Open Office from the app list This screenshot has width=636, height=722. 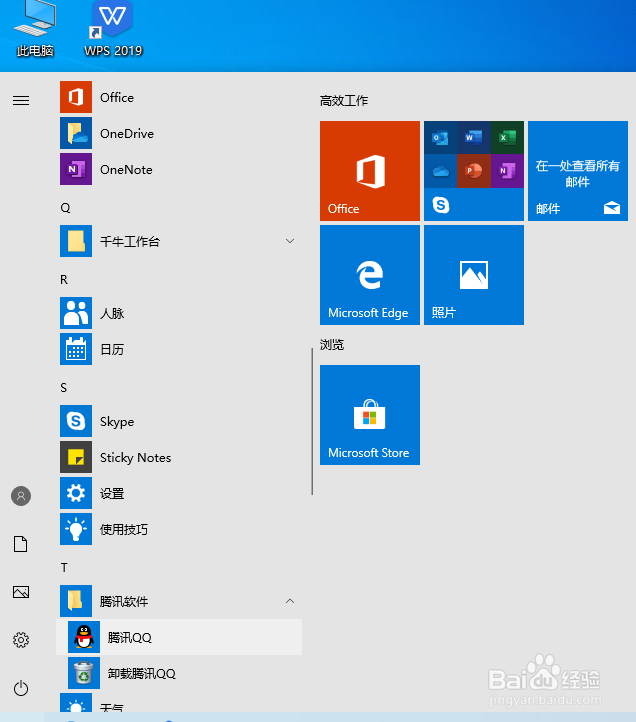coord(180,97)
